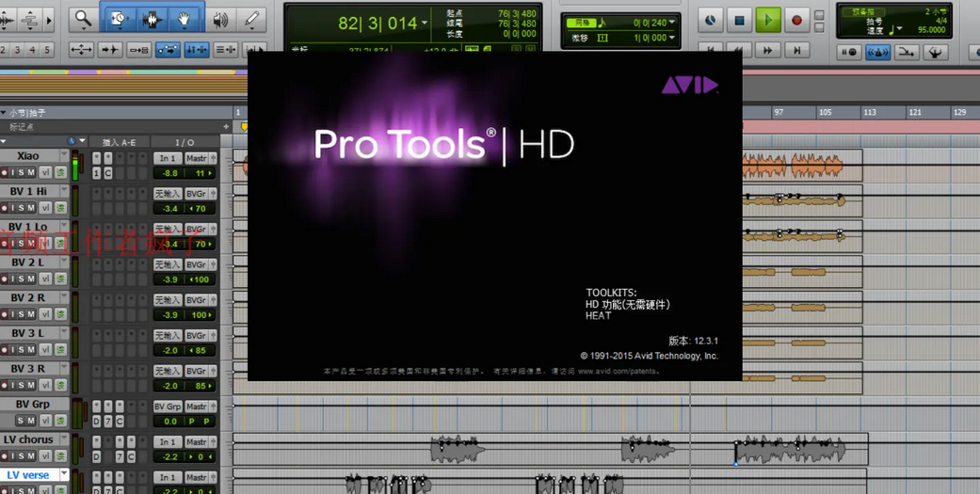Open LV chorus track name dropdown

pyautogui.click(x=64, y=439)
